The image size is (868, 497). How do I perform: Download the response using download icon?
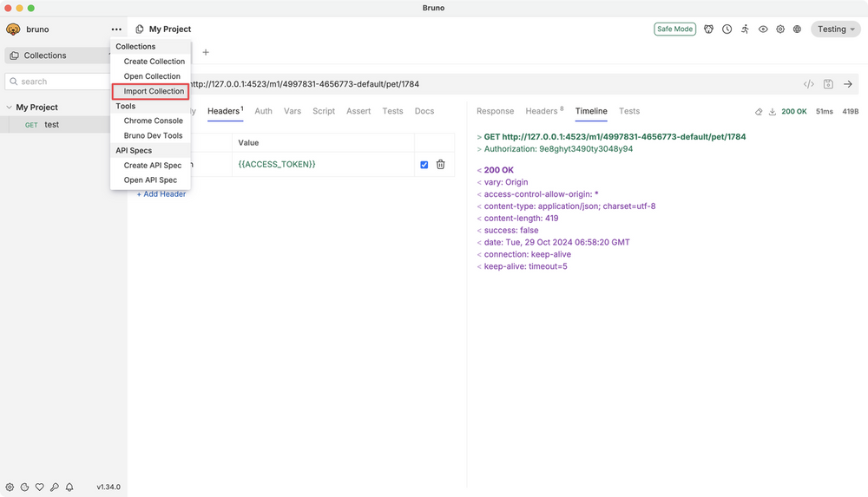click(x=772, y=112)
